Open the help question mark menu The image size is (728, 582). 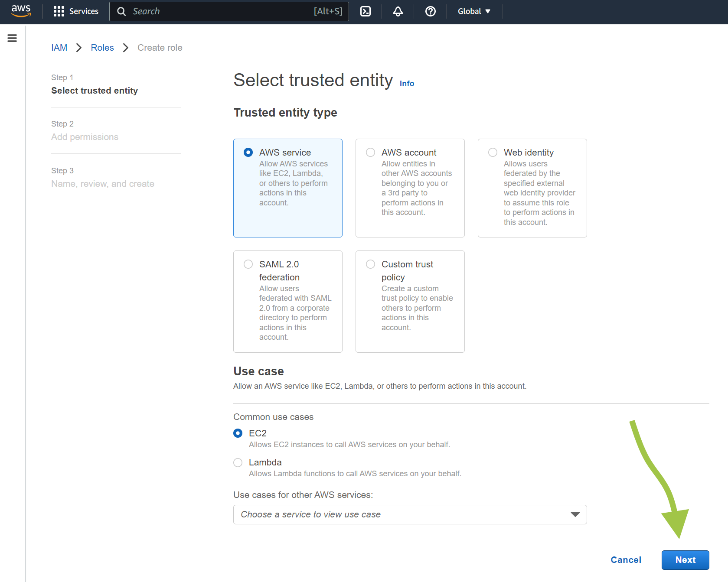(430, 11)
